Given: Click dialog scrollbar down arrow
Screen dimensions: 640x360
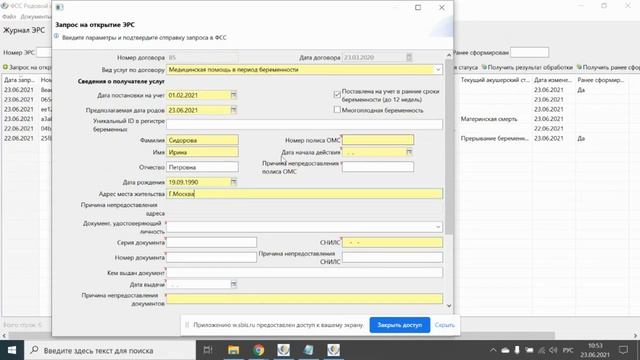Looking at the screenshot, I should pyautogui.click(x=449, y=306).
